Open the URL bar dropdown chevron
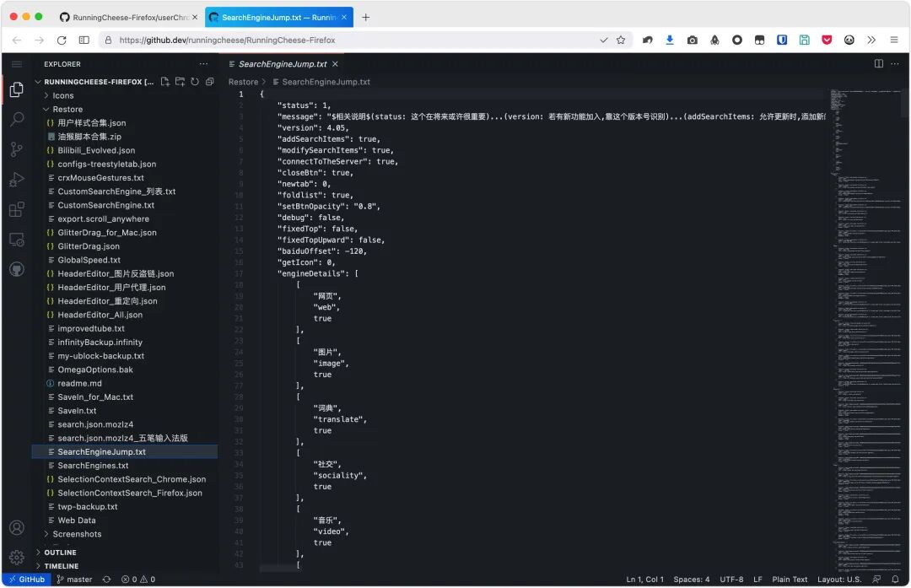Viewport: 911px width, 588px height. coord(604,40)
